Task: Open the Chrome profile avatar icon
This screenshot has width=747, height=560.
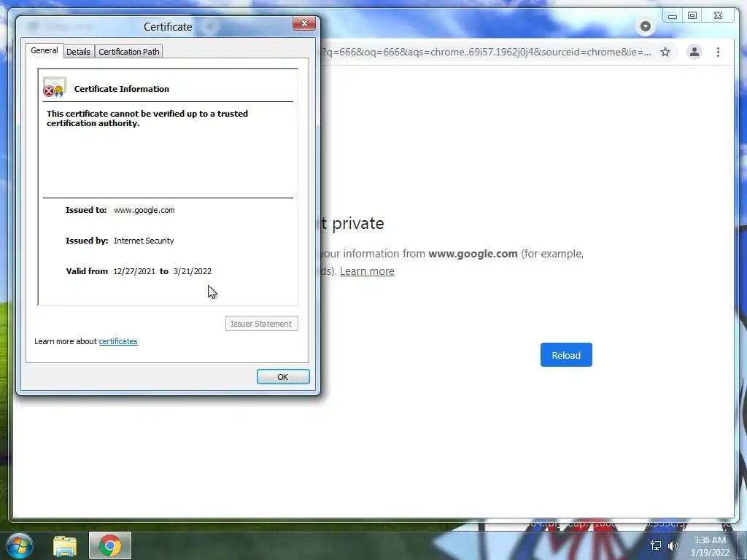Action: (694, 52)
